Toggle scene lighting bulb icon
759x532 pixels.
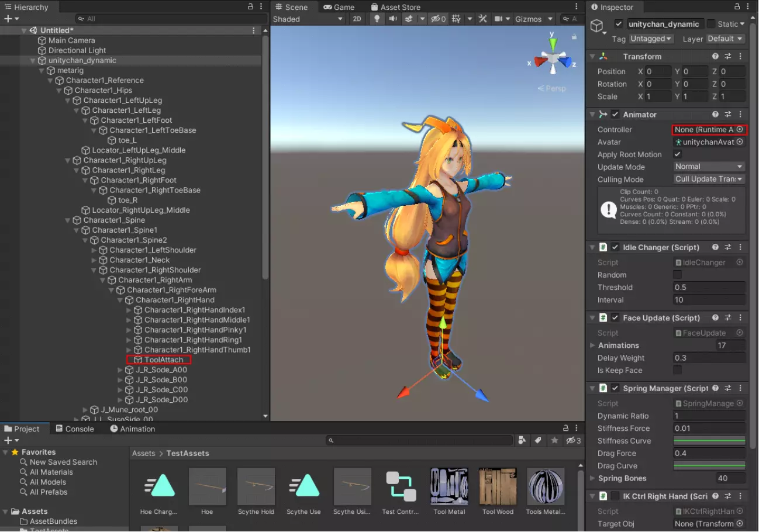(x=377, y=19)
